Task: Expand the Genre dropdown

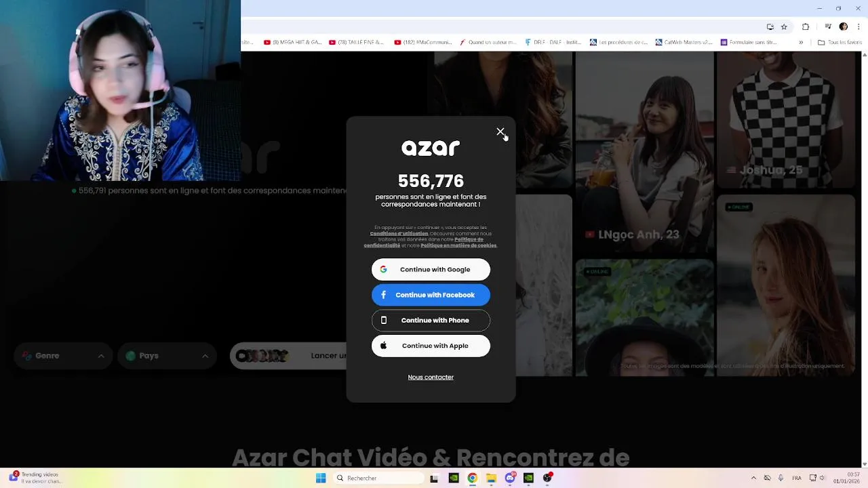Action: pyautogui.click(x=63, y=356)
